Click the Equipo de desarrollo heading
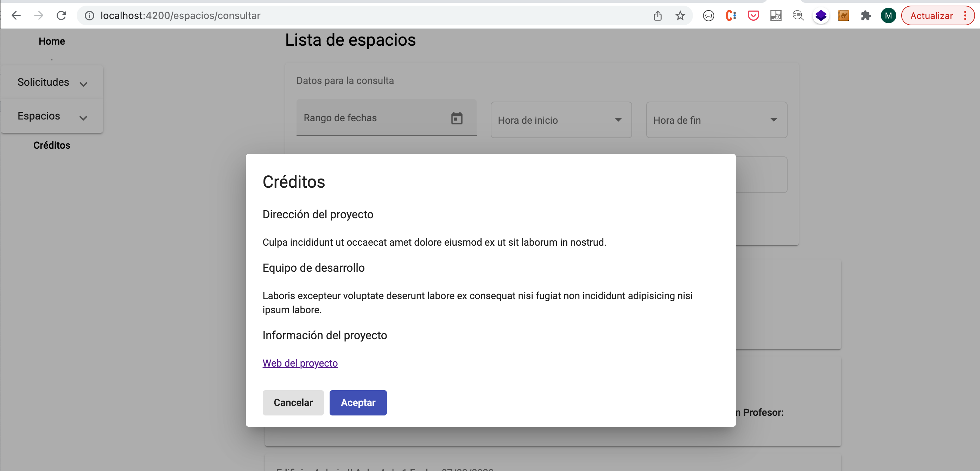This screenshot has width=980, height=471. click(313, 267)
